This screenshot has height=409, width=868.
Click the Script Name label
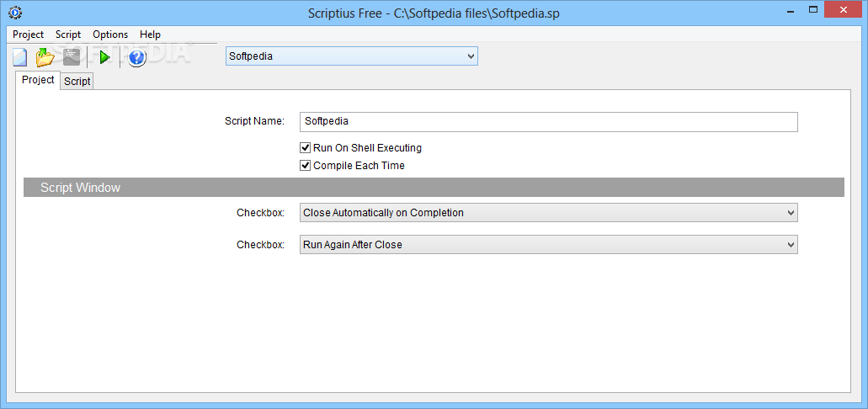tap(254, 121)
